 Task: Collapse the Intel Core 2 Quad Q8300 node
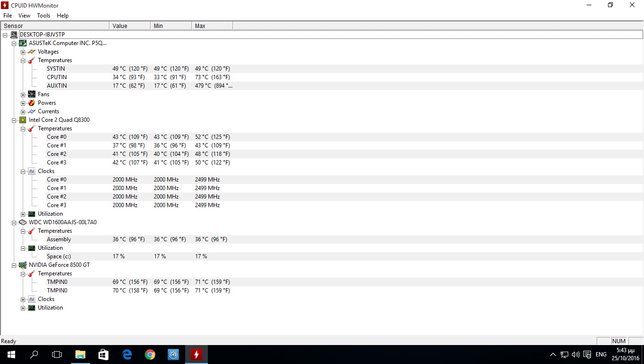click(14, 120)
